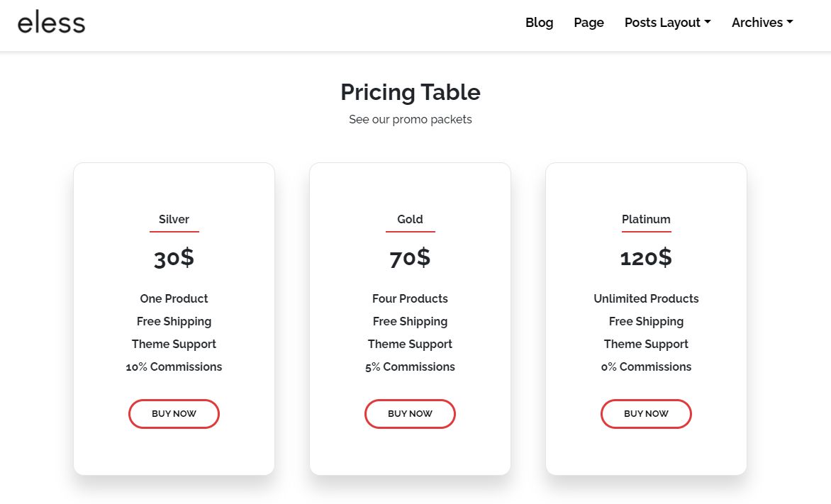Click the 70$ price text
This screenshot has height=504, width=831.
click(410, 257)
